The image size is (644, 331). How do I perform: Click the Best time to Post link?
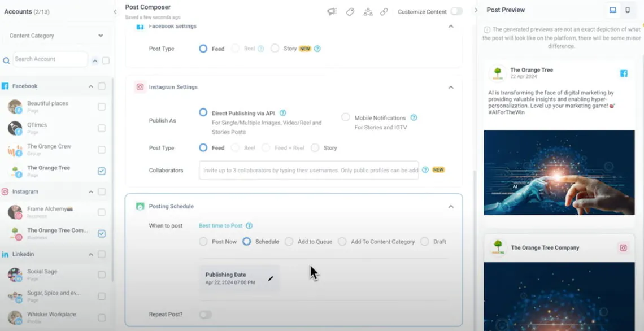220,225
